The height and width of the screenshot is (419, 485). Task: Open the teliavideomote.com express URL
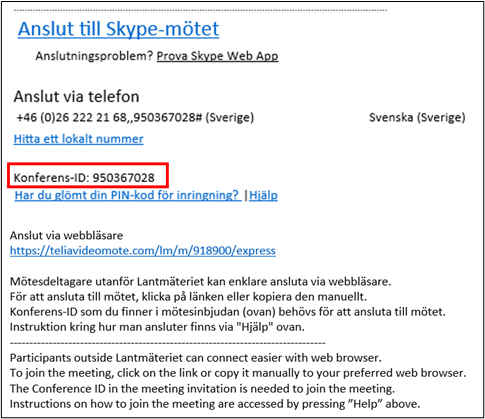143,250
